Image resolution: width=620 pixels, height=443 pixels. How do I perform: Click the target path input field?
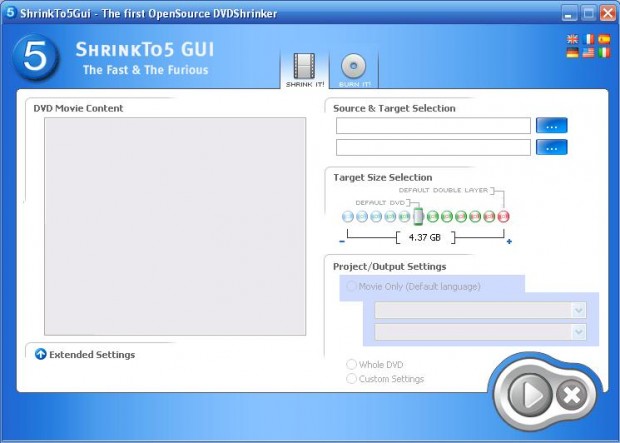[433, 148]
